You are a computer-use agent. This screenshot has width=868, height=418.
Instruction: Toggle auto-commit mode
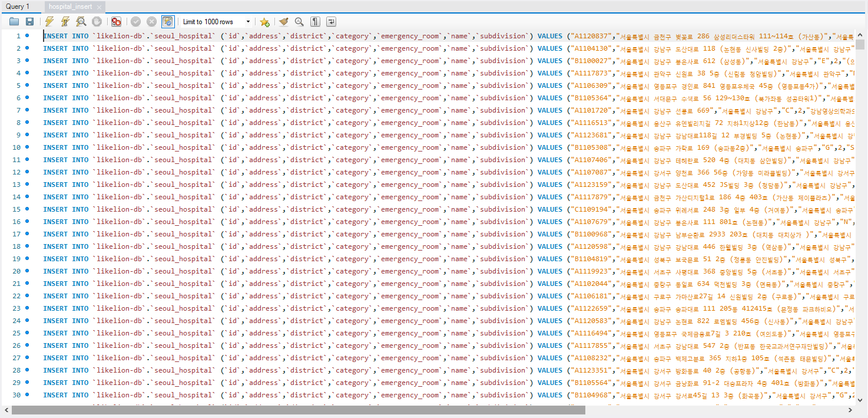168,22
